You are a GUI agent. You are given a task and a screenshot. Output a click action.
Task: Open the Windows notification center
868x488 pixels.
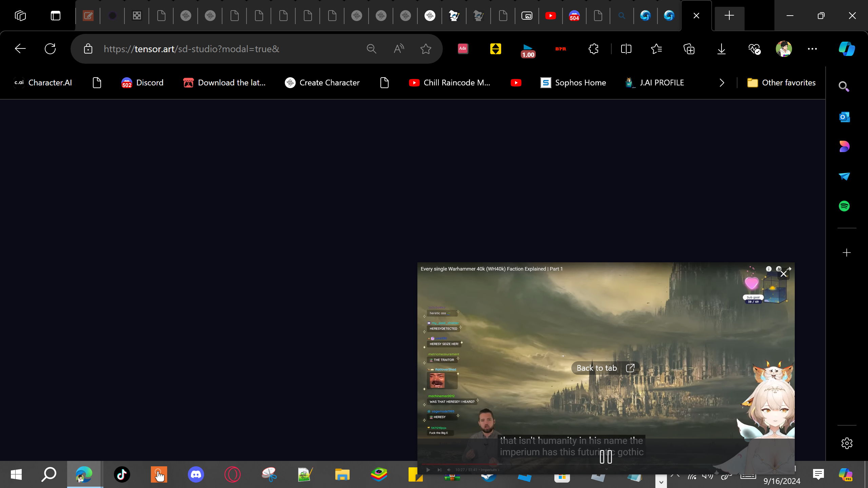coord(818,474)
